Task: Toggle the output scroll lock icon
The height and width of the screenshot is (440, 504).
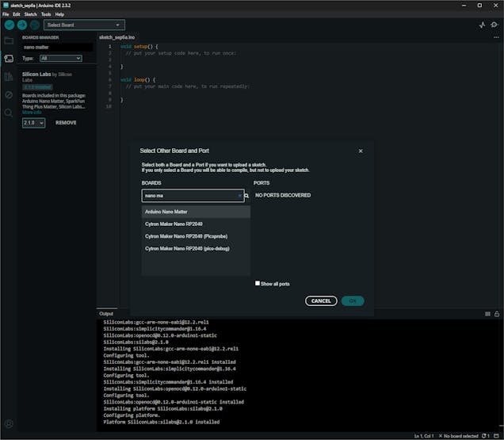Action: (x=497, y=314)
